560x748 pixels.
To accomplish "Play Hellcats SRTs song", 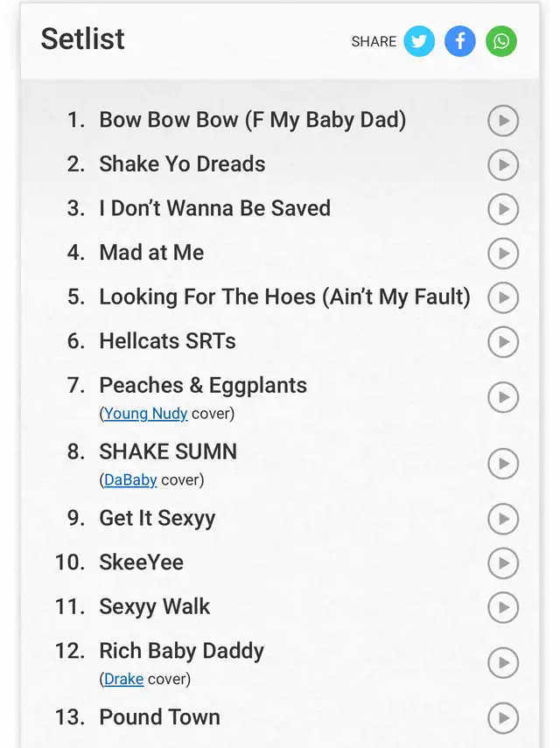I will click(x=503, y=342).
